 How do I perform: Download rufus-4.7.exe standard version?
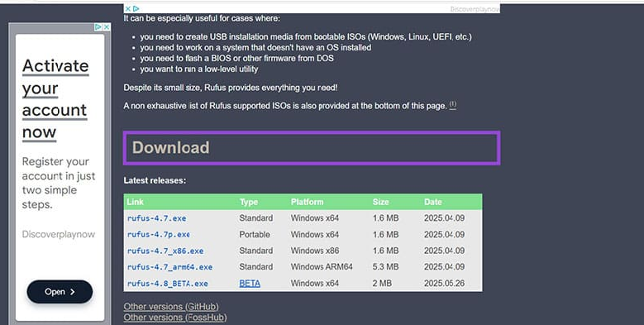(156, 218)
